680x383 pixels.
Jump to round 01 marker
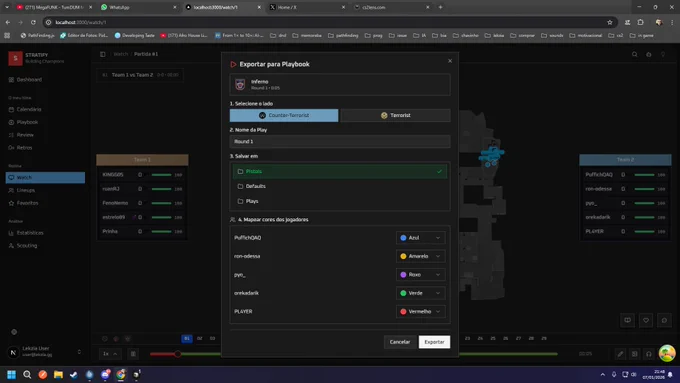point(187,338)
